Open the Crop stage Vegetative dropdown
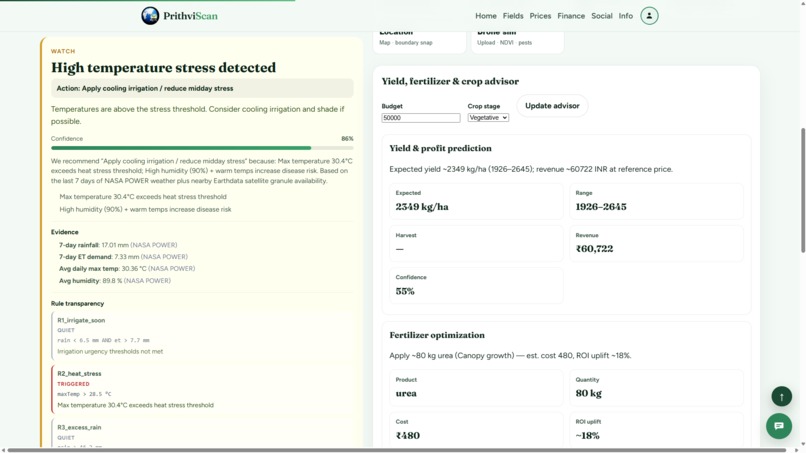The width and height of the screenshot is (806, 453). pos(488,118)
